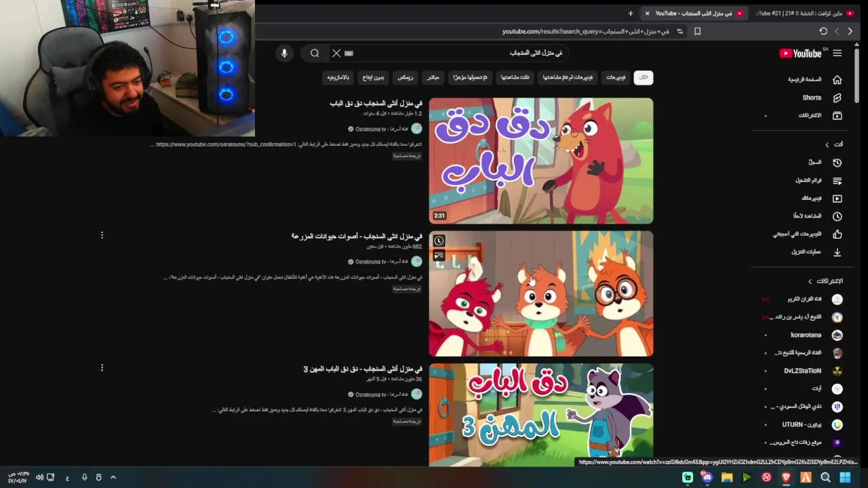Select the 'تمّت مشاهدتها' (Watched) filter chip
This screenshot has height=488, width=868.
point(515,77)
